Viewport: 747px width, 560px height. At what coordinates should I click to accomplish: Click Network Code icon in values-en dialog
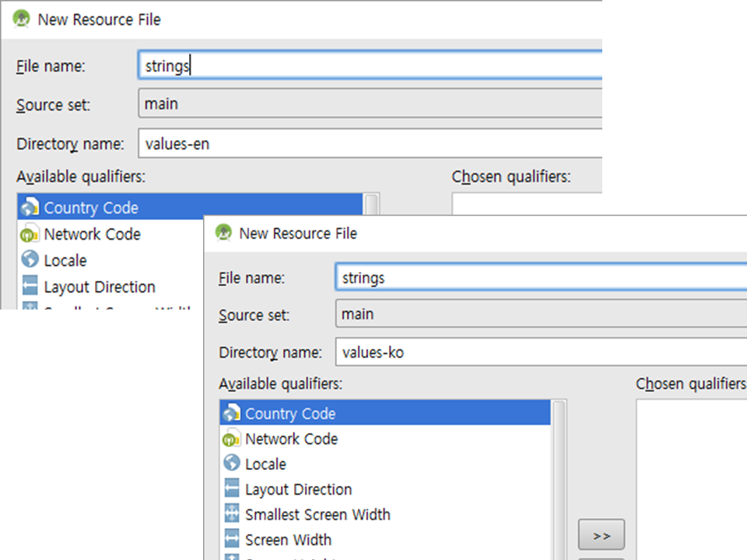[30, 234]
